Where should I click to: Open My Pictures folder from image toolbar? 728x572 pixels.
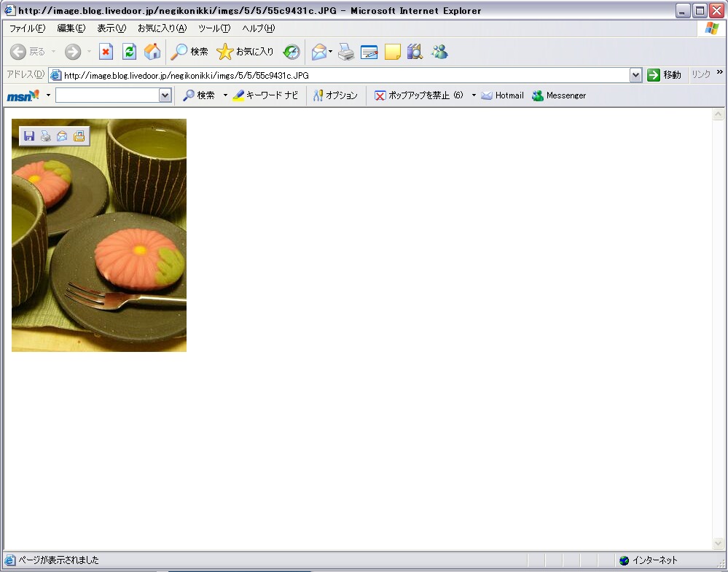(79, 136)
